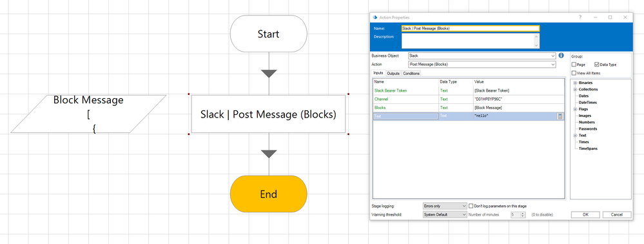Uncheck the Data Type group checkbox

coord(596,65)
